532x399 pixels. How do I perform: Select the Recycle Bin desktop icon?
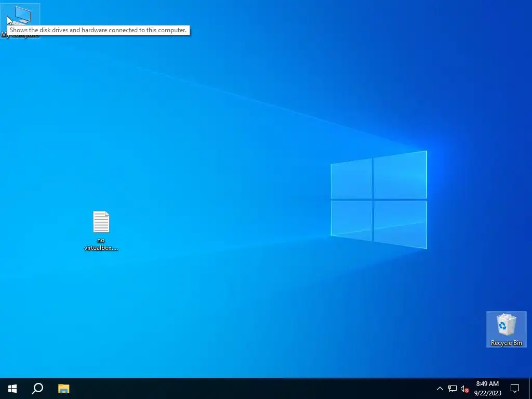[x=506, y=329]
